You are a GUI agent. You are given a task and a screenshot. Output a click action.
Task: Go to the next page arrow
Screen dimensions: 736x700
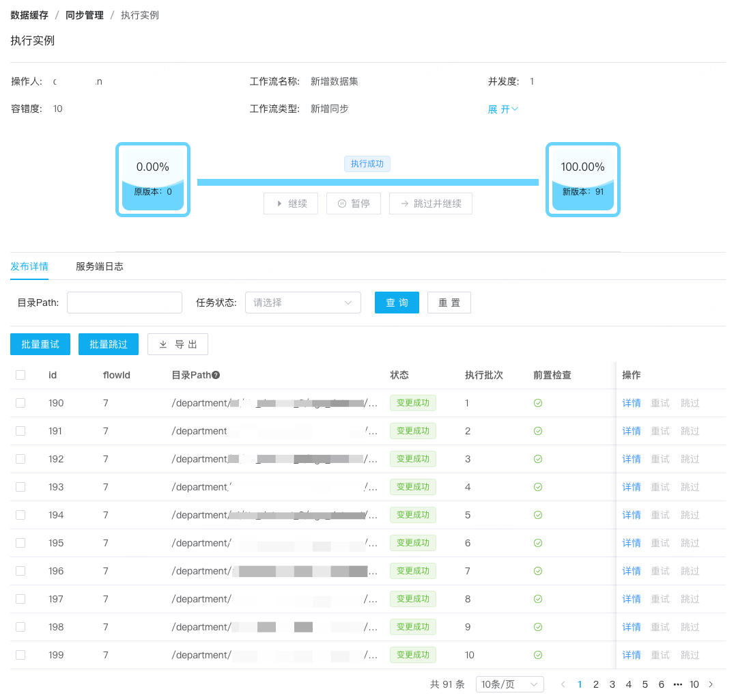[x=711, y=684]
